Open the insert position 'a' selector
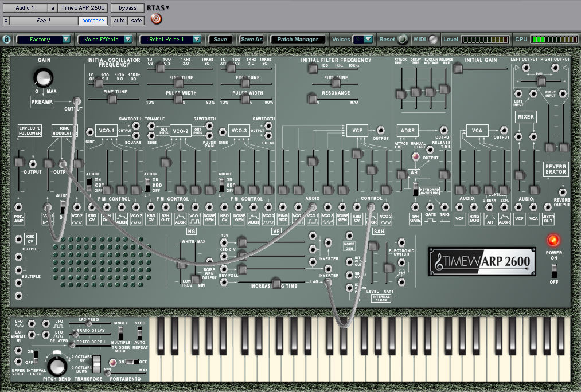581x392 pixels. click(53, 8)
